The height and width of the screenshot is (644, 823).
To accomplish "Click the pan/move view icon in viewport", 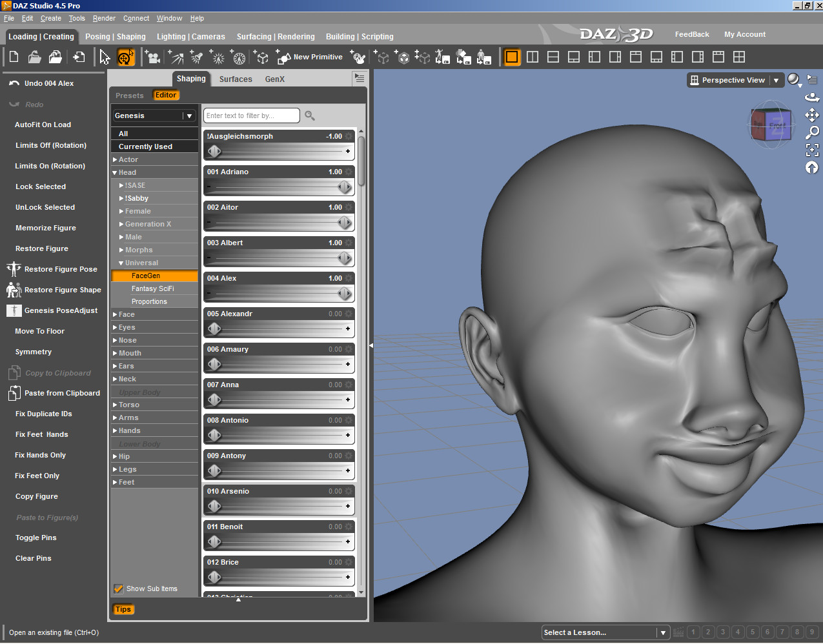I will [x=812, y=115].
